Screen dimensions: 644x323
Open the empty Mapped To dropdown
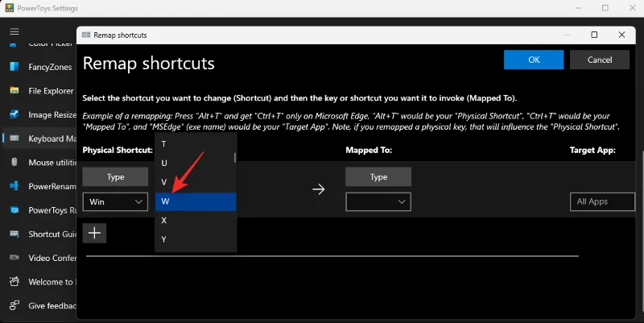point(378,201)
